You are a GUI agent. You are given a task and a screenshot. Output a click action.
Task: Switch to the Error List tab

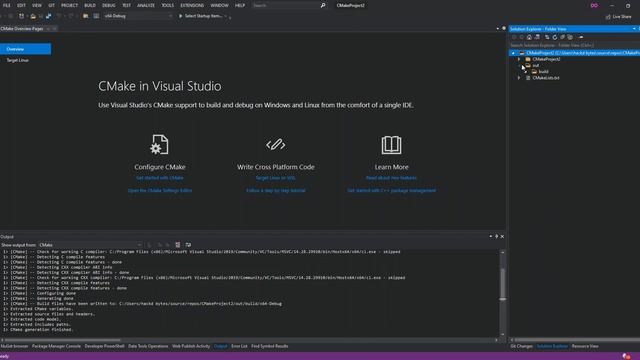pos(239,346)
